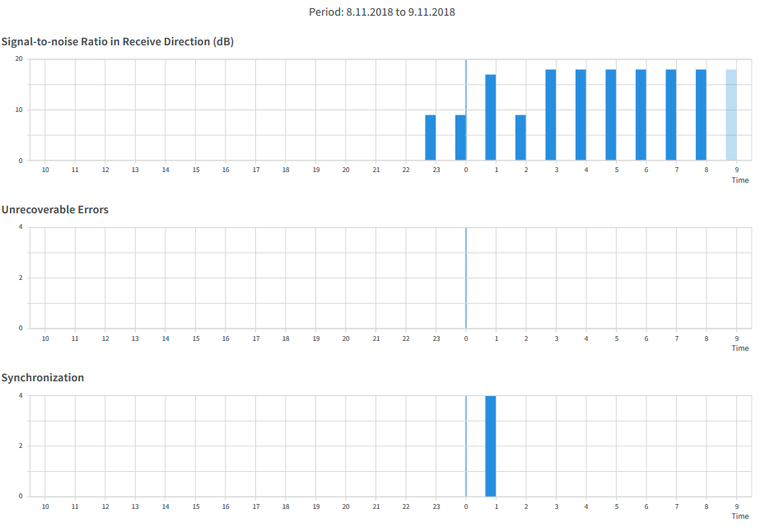Click the Period 8.11.2018 to 9.11.2018 text
The height and width of the screenshot is (532, 769).
click(x=382, y=12)
